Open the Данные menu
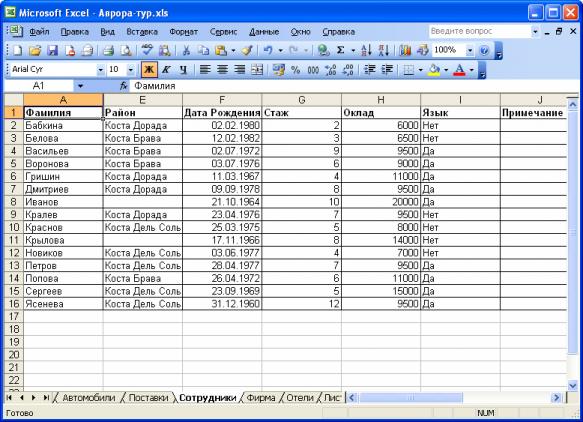Image resolution: width=583 pixels, height=422 pixels. (264, 32)
